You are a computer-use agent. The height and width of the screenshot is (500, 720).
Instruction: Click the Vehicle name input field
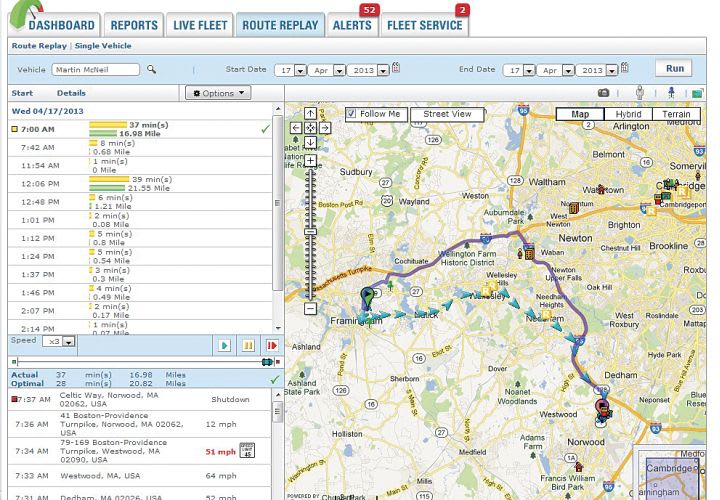pyautogui.click(x=96, y=69)
